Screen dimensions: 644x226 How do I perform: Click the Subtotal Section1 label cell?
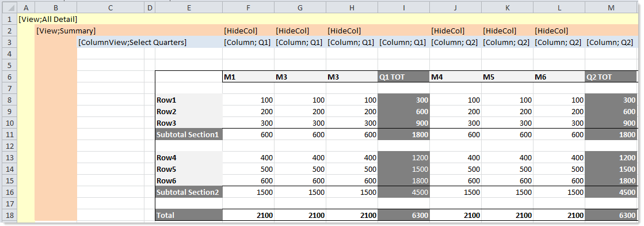[x=189, y=134]
